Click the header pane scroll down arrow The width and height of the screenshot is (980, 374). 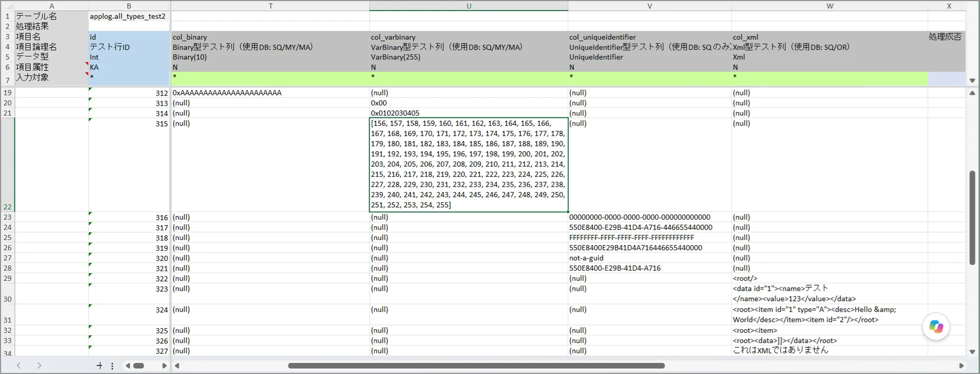972,81
